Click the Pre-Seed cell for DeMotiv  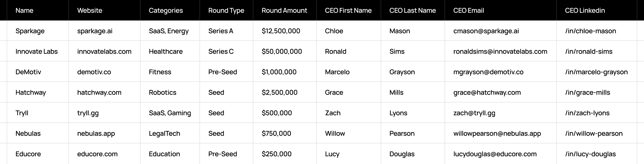click(x=226, y=72)
